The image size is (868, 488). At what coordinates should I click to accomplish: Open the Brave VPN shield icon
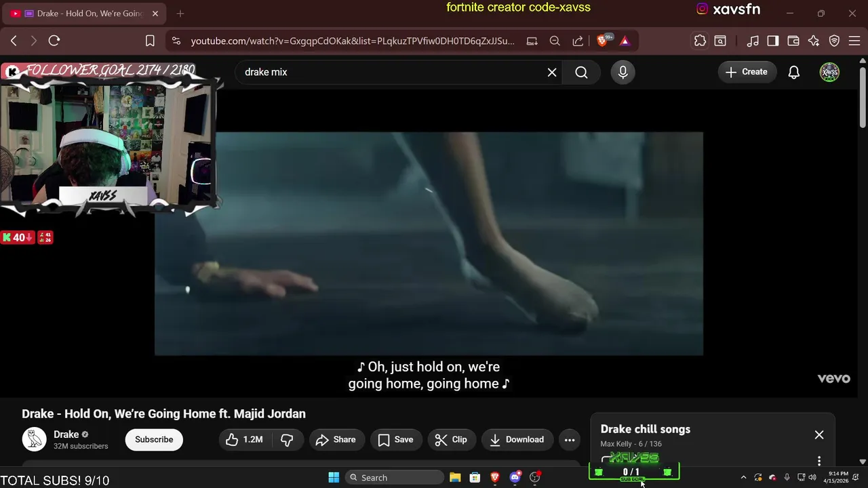(x=835, y=41)
